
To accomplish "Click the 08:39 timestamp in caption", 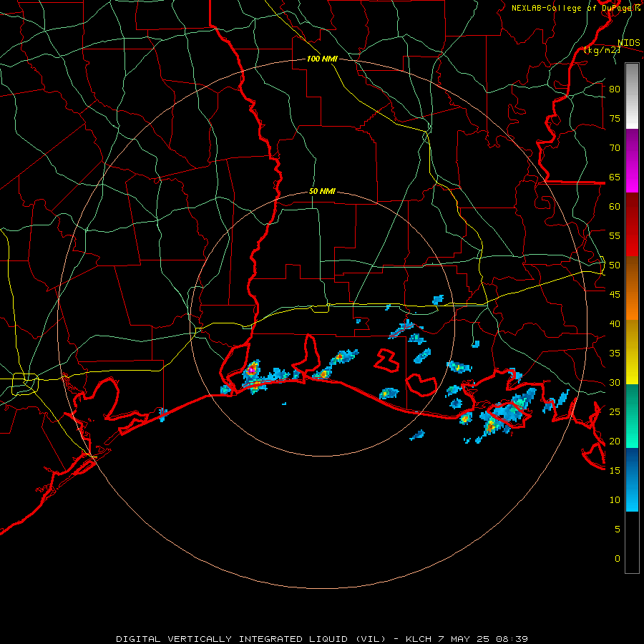I will pyautogui.click(x=512, y=639).
